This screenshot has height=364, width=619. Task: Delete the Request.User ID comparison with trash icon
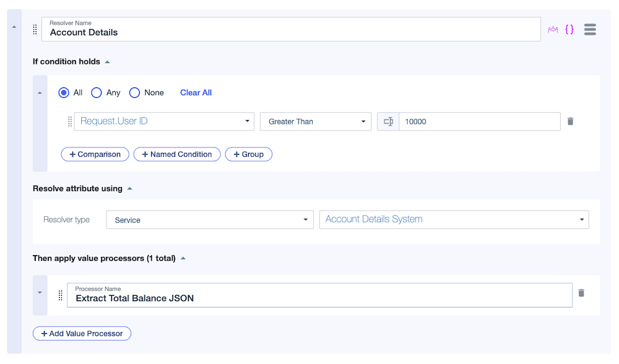(x=570, y=121)
